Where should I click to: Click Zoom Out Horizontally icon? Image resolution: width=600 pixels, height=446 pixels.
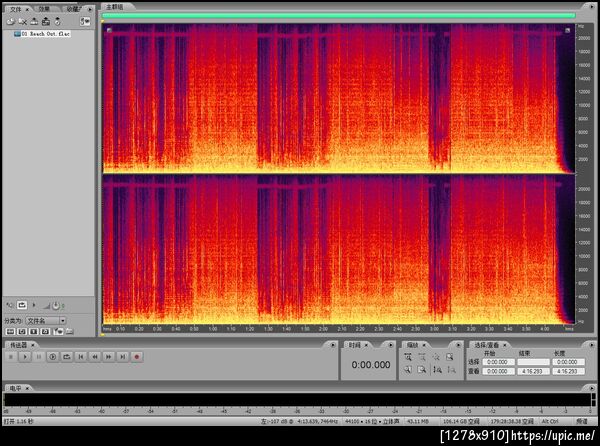(422, 357)
